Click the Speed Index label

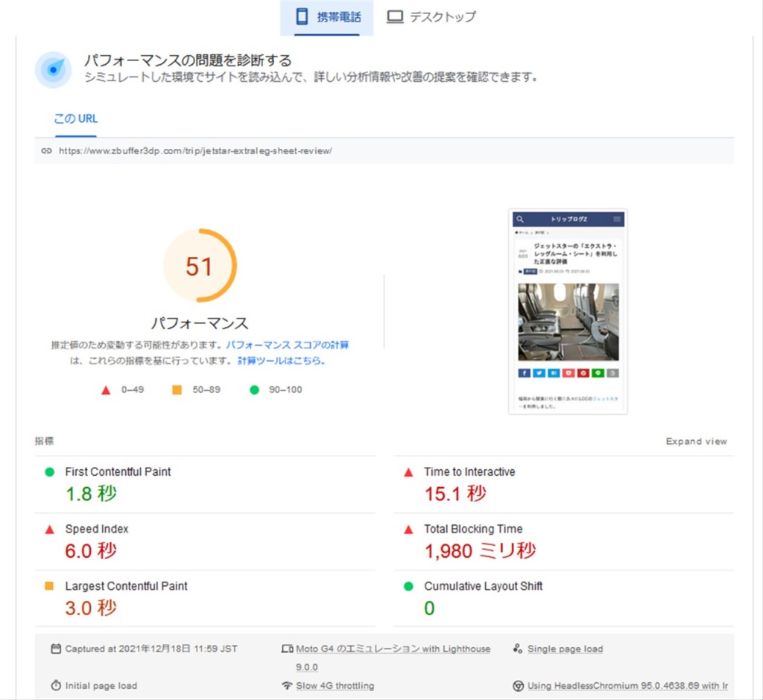[97, 529]
